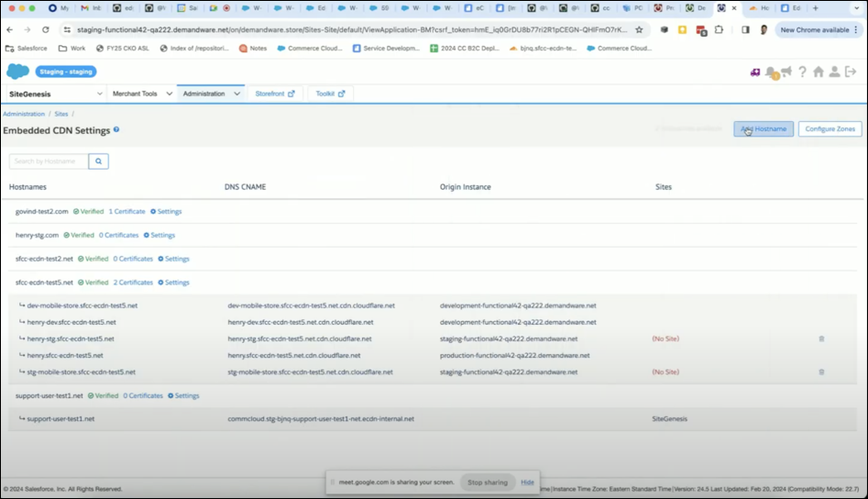Open the 2024 CC B2C Depl... bookmark
Image resolution: width=868 pixels, height=499 pixels.
tap(465, 49)
